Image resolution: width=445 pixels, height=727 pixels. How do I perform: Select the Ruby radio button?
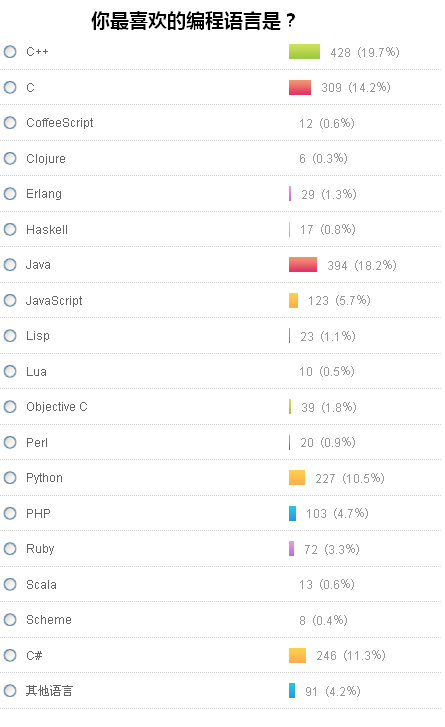[x=10, y=548]
